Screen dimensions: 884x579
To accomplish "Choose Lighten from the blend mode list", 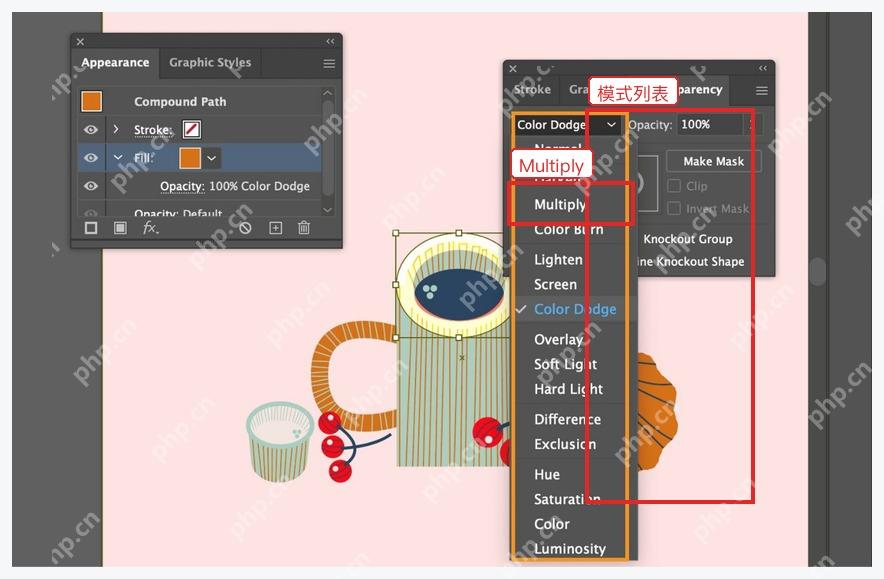I will tap(558, 260).
